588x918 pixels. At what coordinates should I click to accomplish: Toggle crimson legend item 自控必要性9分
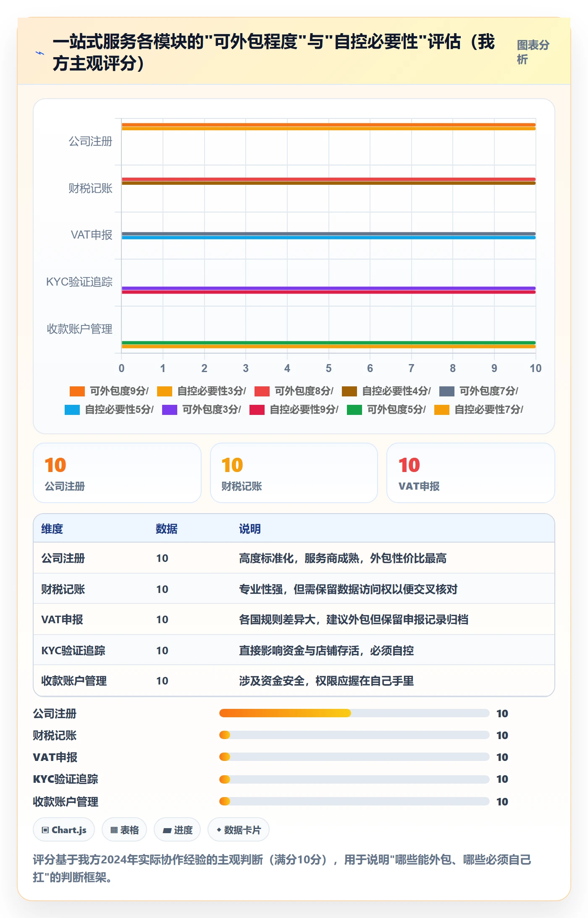pyautogui.click(x=294, y=410)
